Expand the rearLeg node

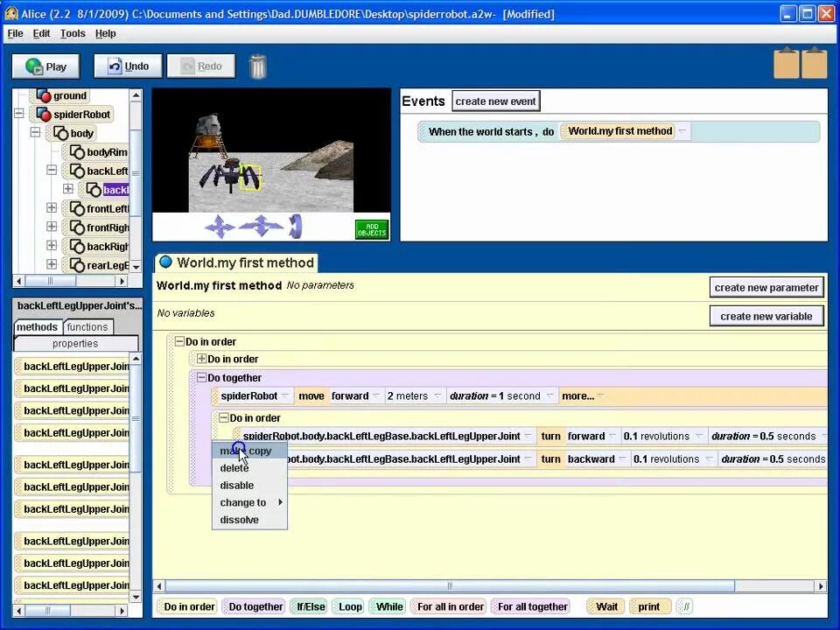[52, 264]
